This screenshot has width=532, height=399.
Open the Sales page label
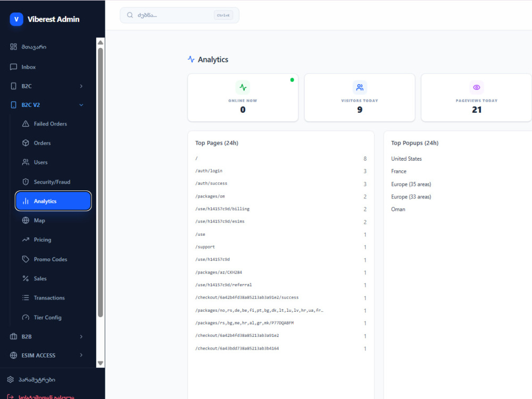[x=40, y=279]
